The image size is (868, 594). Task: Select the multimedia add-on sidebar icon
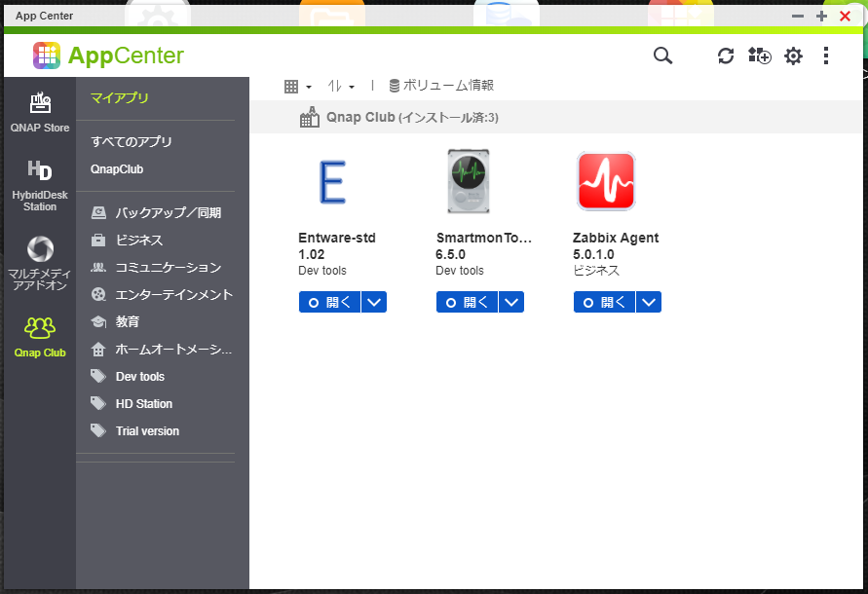40,262
